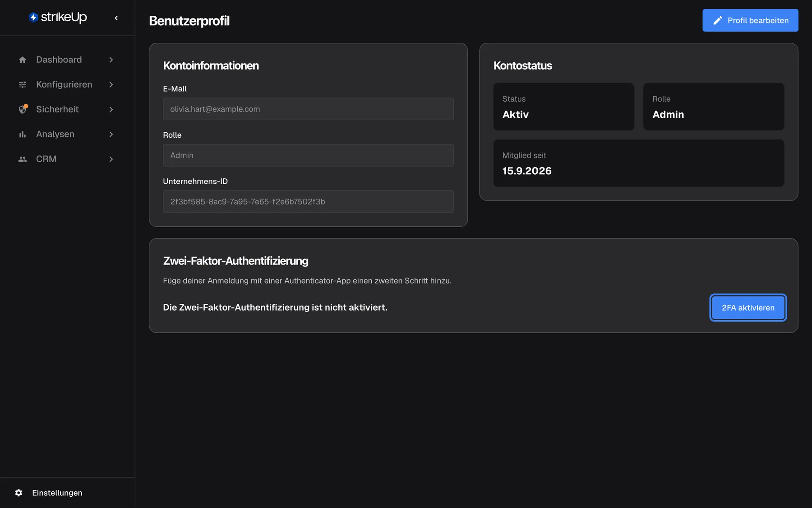Screen dimensions: 812x508
Task: Click the pencil icon in Profil bearbeiten
Action: point(718,20)
